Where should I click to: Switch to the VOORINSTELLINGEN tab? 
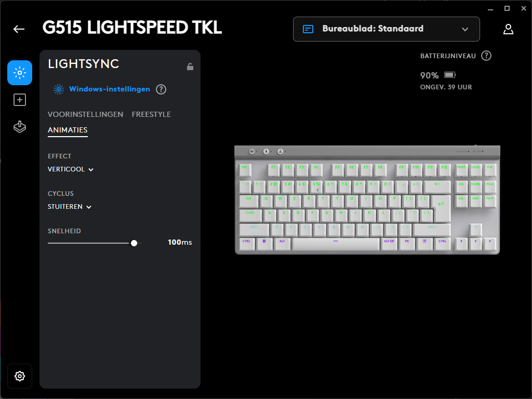click(x=86, y=114)
